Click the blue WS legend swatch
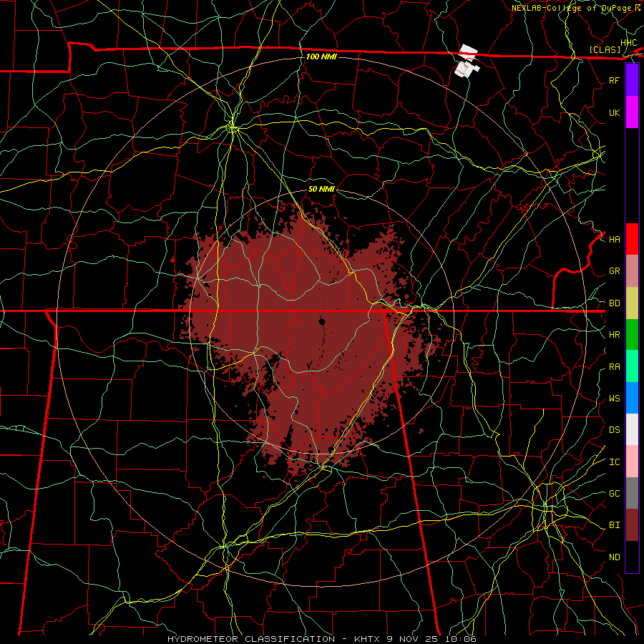 click(632, 398)
